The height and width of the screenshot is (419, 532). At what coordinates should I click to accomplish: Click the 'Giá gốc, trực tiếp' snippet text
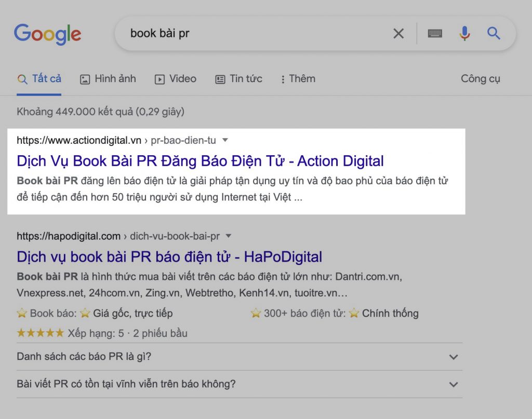tap(132, 313)
